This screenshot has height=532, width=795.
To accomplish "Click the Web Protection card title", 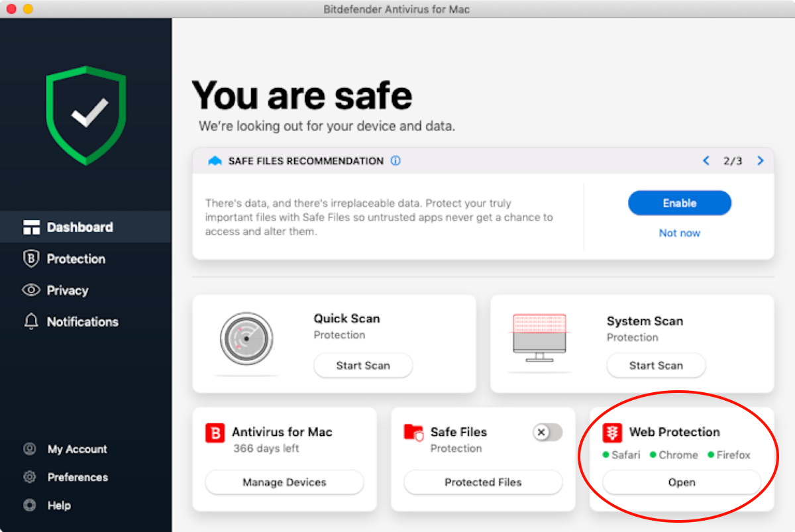I will click(674, 432).
